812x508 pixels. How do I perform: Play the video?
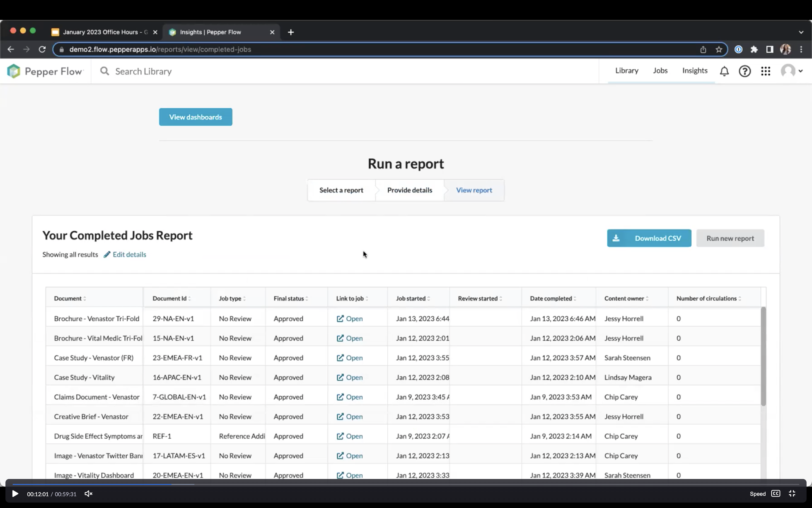pyautogui.click(x=15, y=494)
